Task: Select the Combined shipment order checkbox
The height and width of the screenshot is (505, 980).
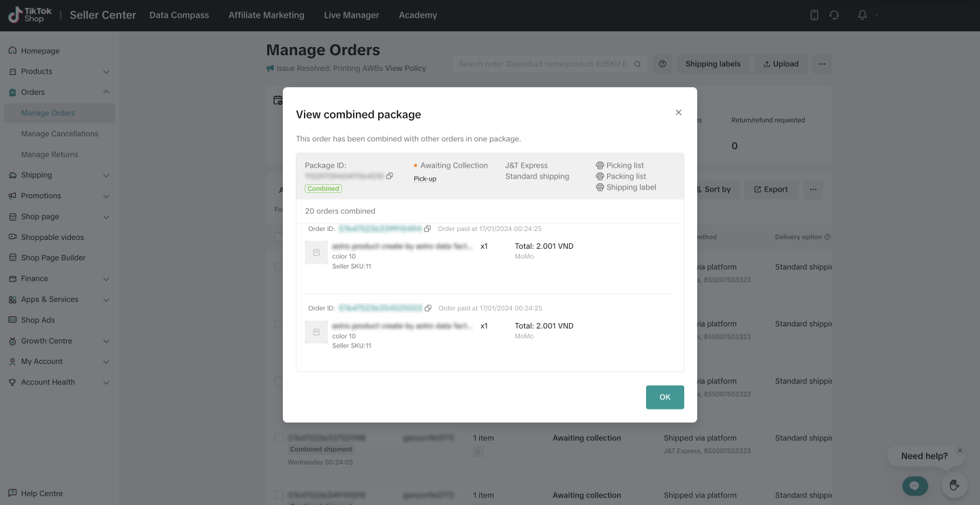Action: [x=279, y=438]
